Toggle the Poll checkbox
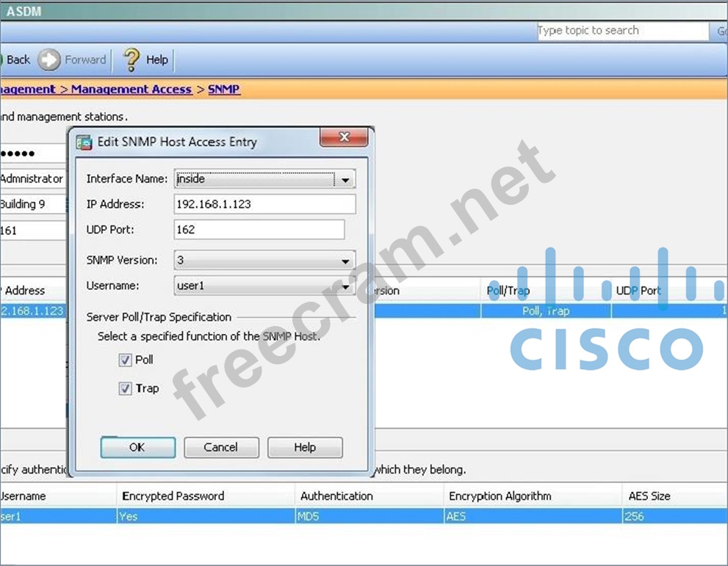 [x=126, y=360]
